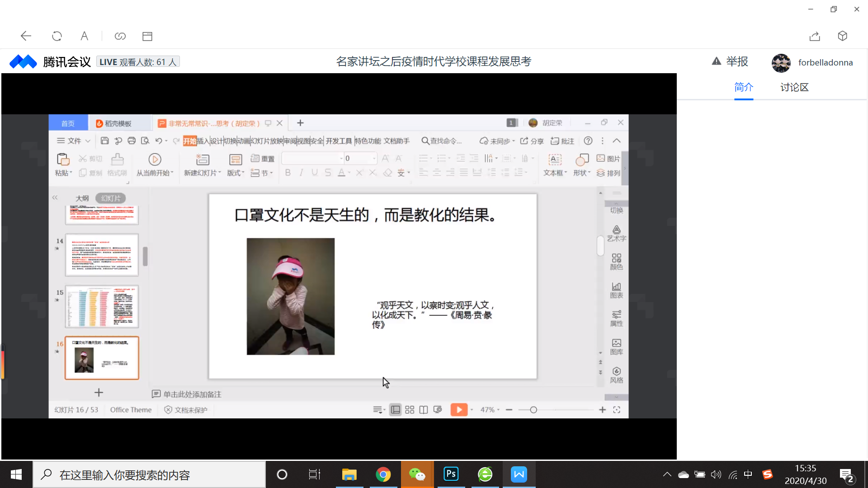Copy the link using the chain icon
Screen dimensions: 868x488
coord(120,36)
